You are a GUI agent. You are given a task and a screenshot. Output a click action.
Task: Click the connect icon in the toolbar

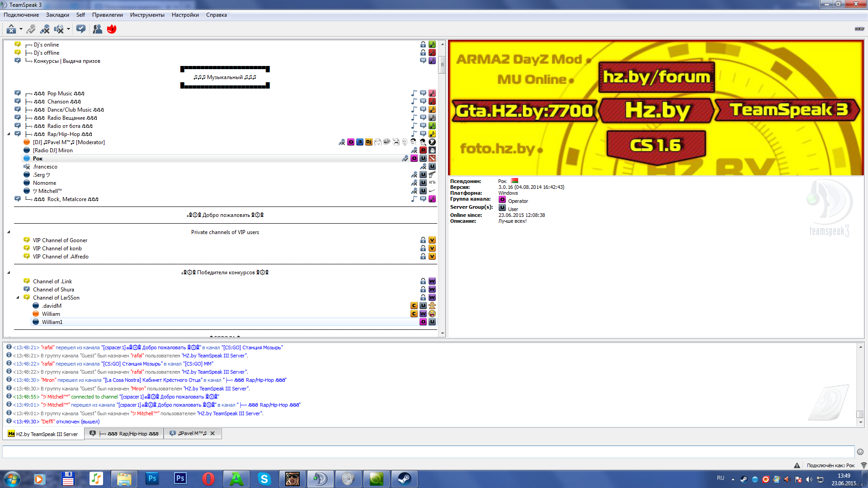(11, 29)
